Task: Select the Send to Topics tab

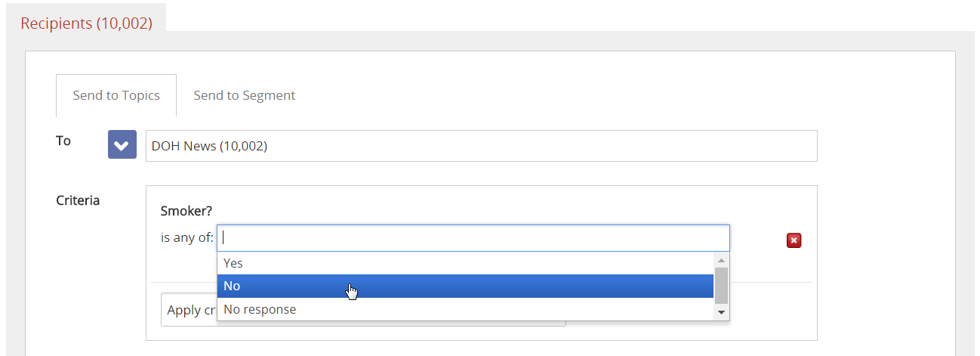Action: tap(116, 96)
